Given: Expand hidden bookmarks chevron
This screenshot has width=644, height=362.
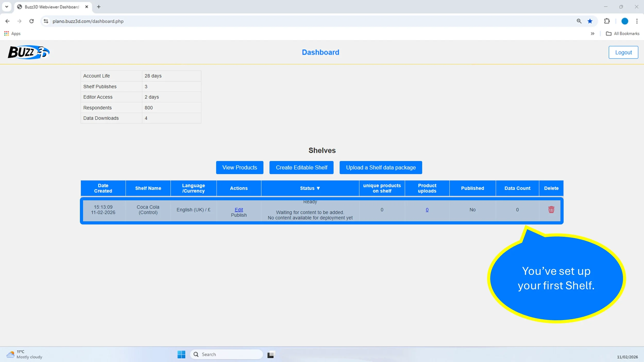Looking at the screenshot, I should point(592,33).
